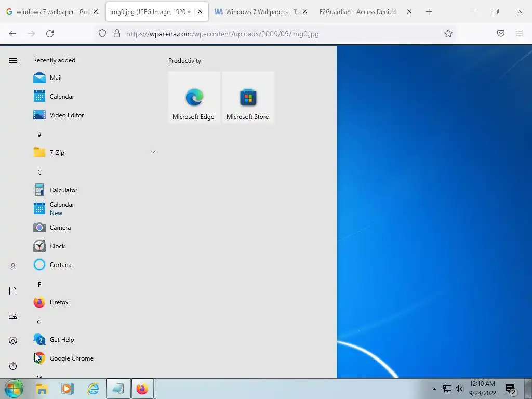Click the G letter group header
The image size is (532, 399).
pyautogui.click(x=39, y=322)
